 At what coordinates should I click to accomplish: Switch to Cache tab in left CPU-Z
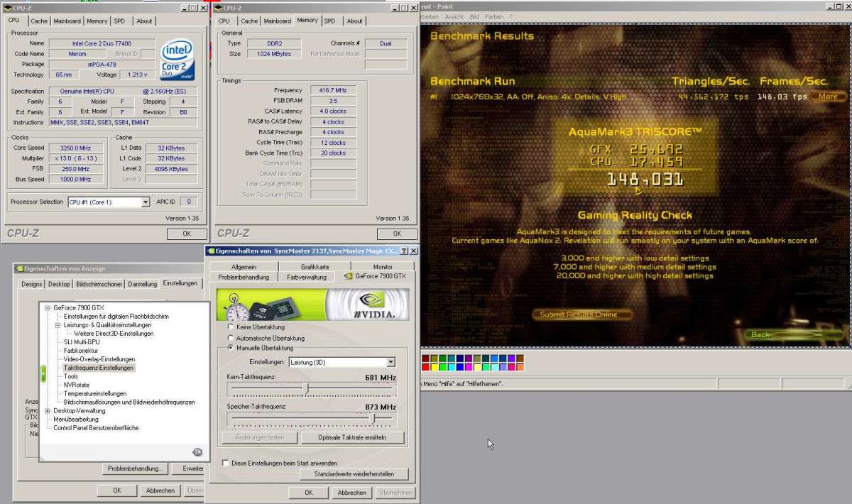click(x=39, y=21)
